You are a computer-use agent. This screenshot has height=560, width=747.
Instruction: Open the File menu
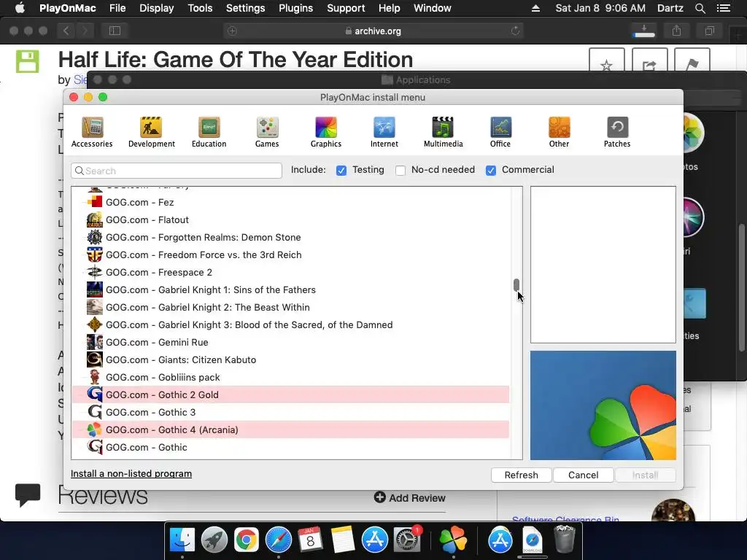tap(117, 8)
